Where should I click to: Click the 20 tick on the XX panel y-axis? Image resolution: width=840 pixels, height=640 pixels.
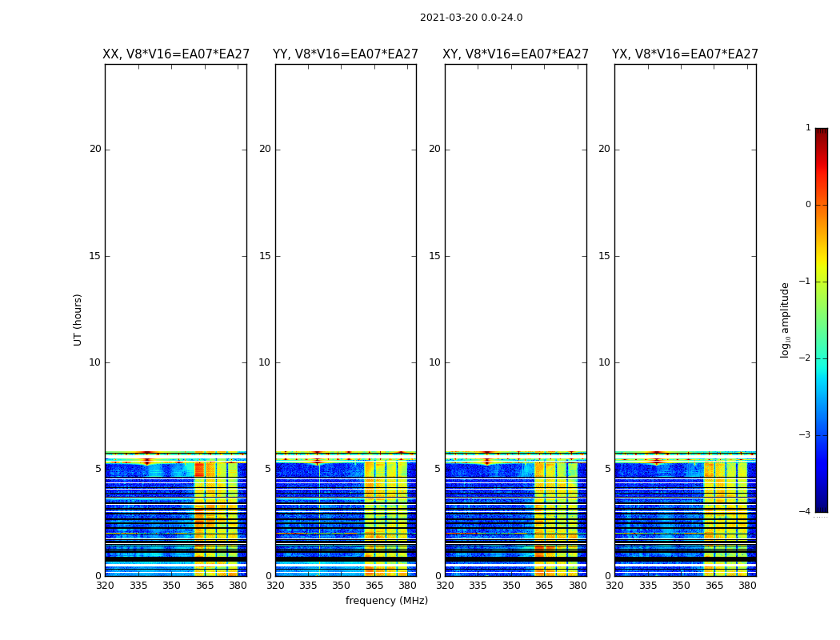tap(95, 149)
